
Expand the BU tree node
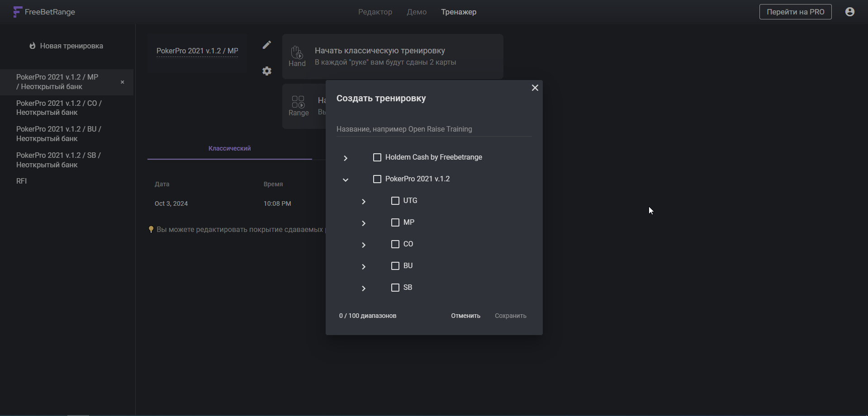click(364, 266)
